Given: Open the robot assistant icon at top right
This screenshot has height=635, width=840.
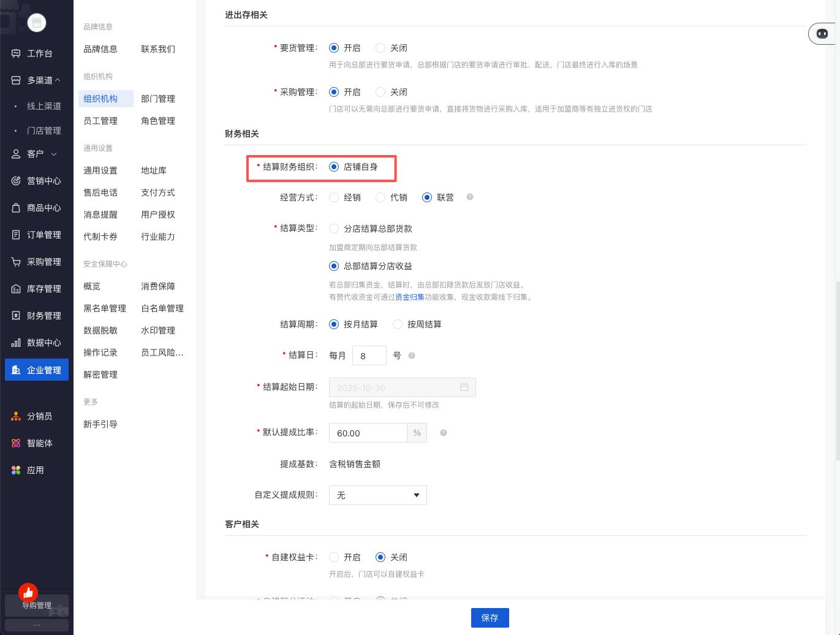Looking at the screenshot, I should (822, 34).
